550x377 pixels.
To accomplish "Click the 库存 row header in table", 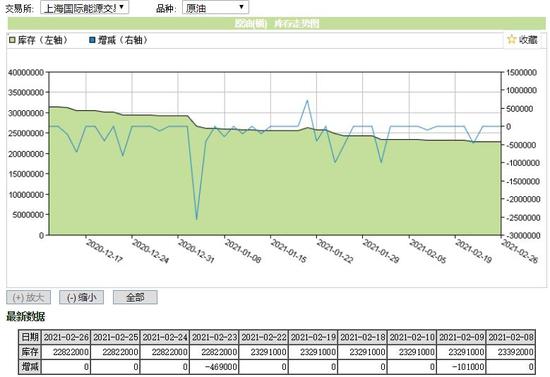I will point(30,352).
